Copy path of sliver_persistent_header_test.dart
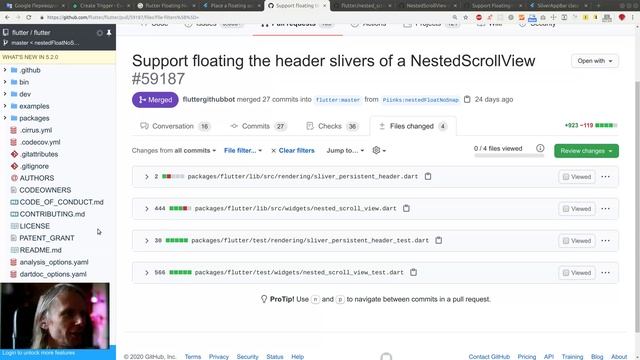 438,240
